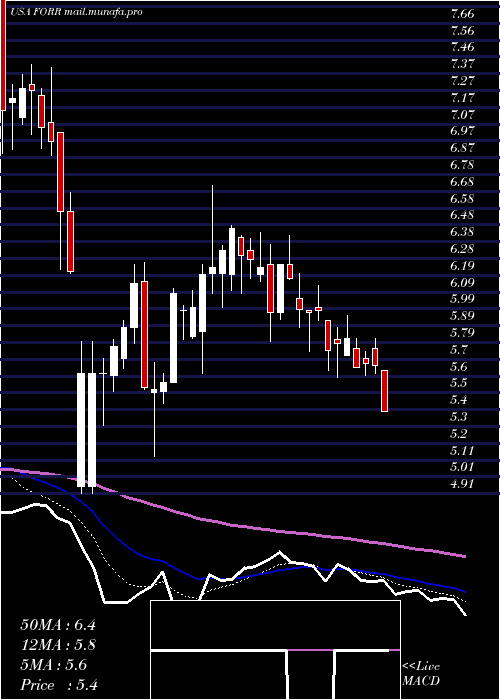Click the Price : 5.4 label

[x=59, y=685]
